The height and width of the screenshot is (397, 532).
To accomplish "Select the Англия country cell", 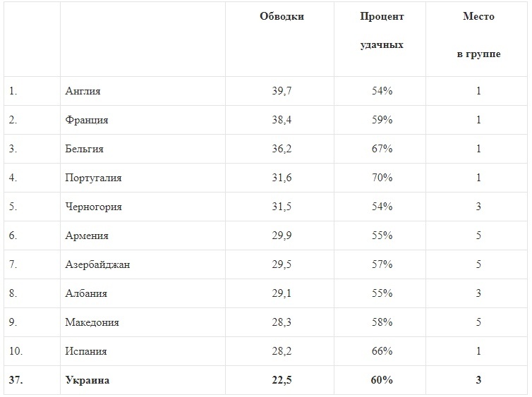I will 83,91.
